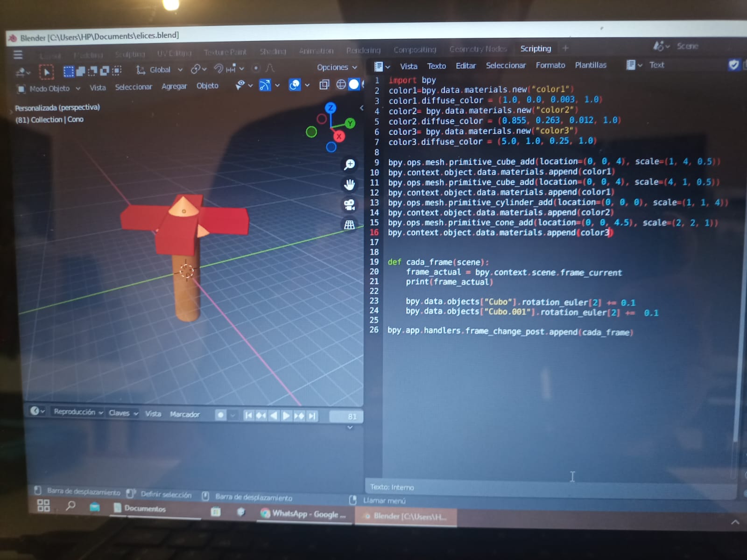
Task: Click the pan view hand icon
Action: [x=349, y=185]
